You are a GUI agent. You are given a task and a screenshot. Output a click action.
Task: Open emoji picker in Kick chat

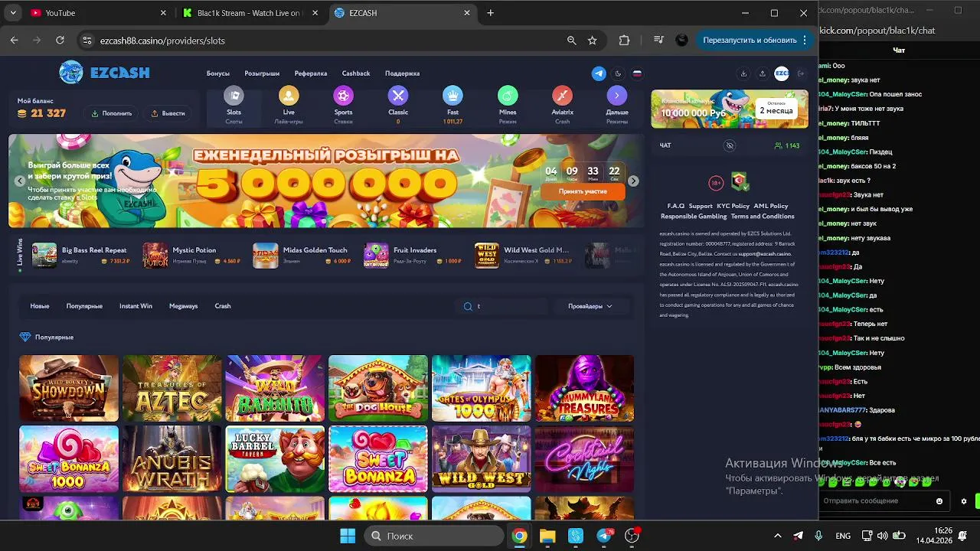coord(939,501)
